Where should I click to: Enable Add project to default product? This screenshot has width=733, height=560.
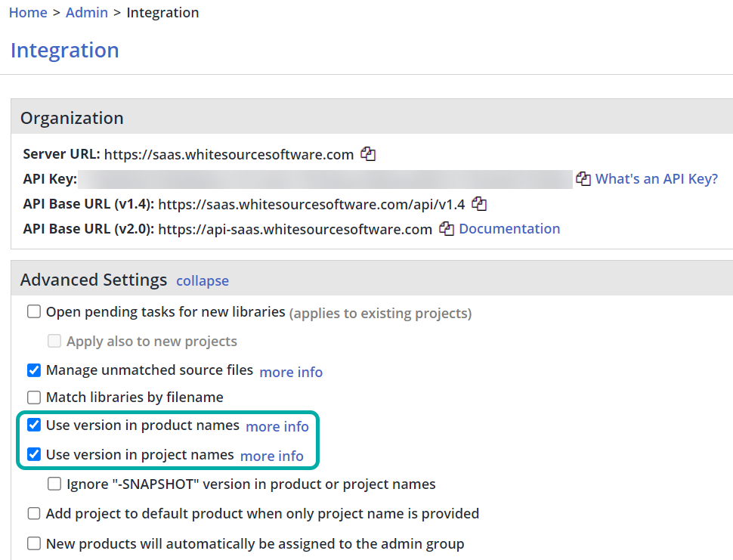click(x=34, y=514)
